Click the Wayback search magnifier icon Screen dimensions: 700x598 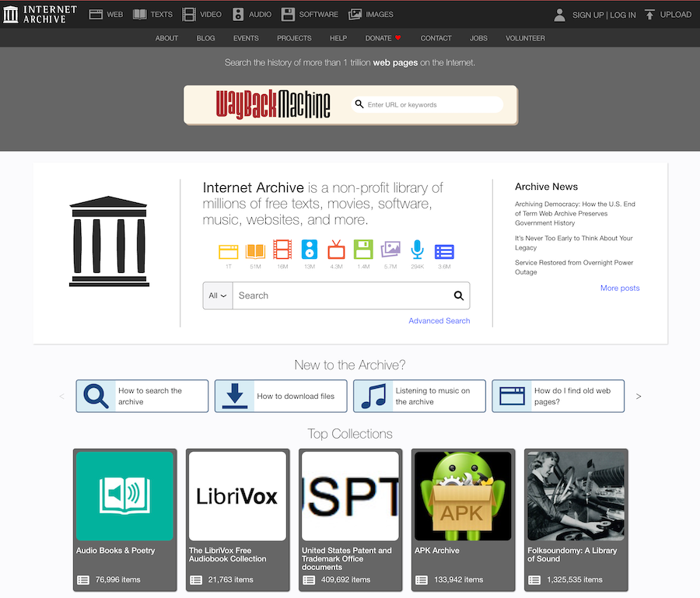click(359, 104)
